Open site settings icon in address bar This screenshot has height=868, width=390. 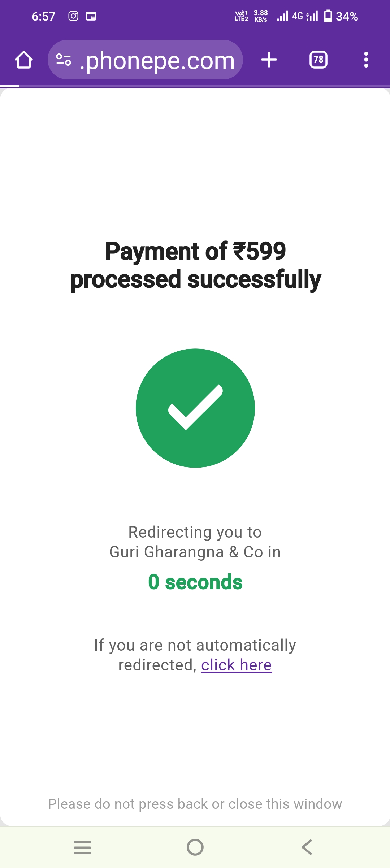(64, 60)
